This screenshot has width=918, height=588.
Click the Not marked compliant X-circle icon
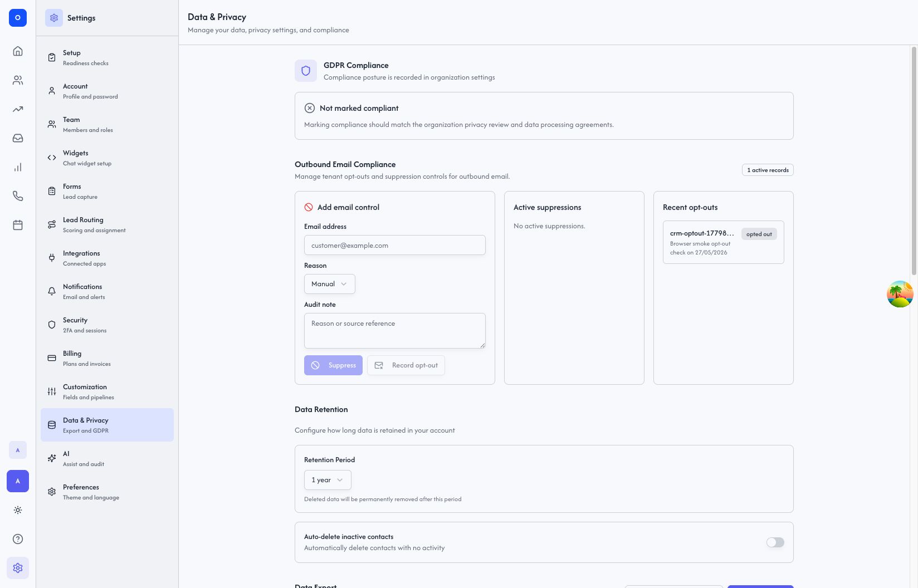coord(309,108)
